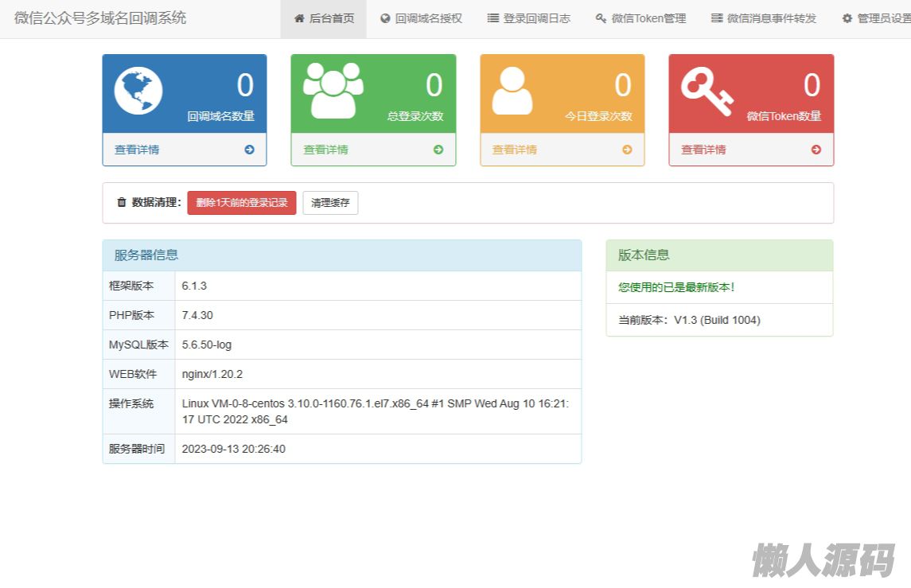Click the key icon in the red card
Image resolution: width=911 pixels, height=588 pixels.
point(706,92)
